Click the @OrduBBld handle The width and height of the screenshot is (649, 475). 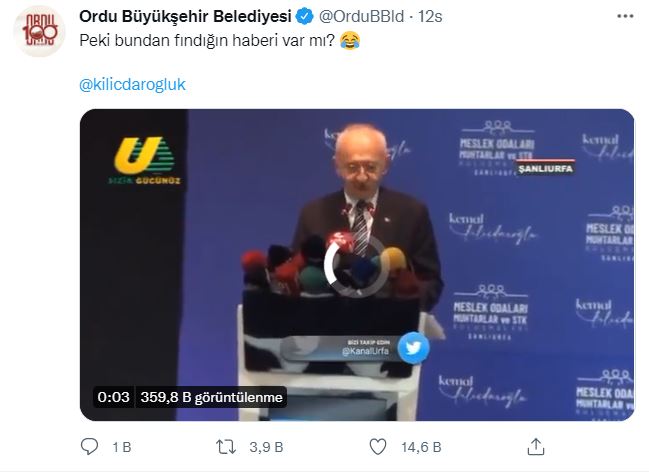point(361,17)
